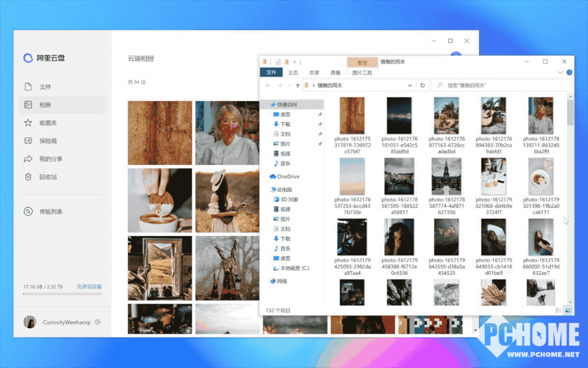Select file photo-1612176101051-e542c585dd9d

coord(399,125)
